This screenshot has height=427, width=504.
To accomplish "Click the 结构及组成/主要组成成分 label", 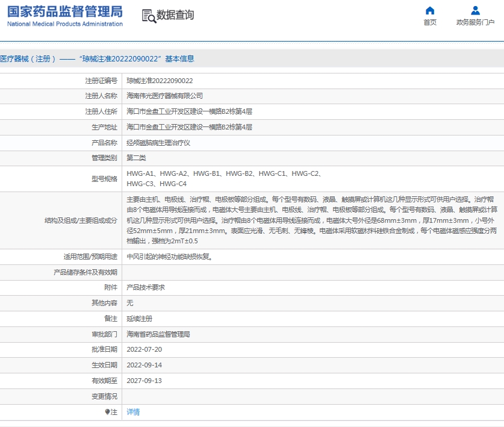I will click(81, 220).
